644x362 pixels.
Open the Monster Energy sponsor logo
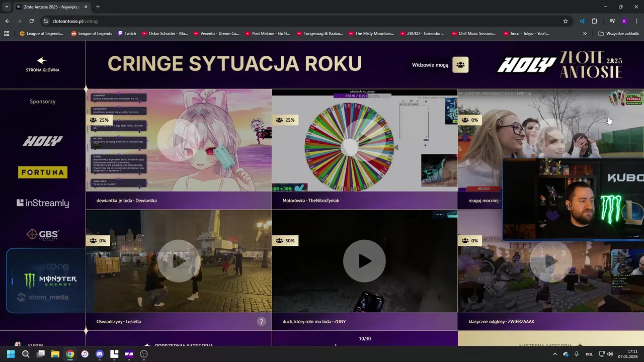[50, 280]
